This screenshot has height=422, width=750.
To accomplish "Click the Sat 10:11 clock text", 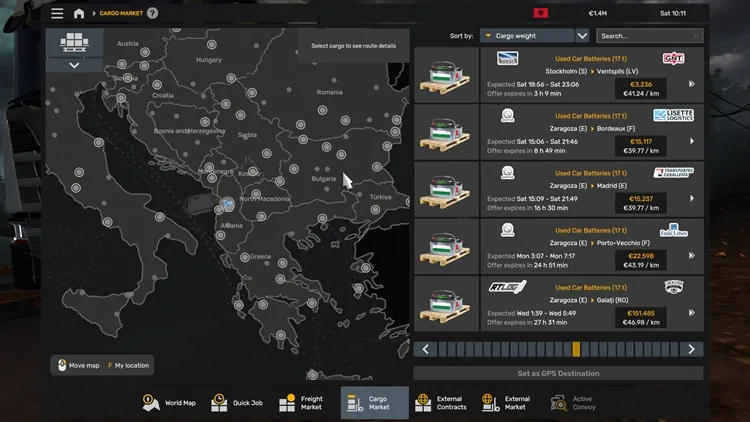I will point(673,13).
